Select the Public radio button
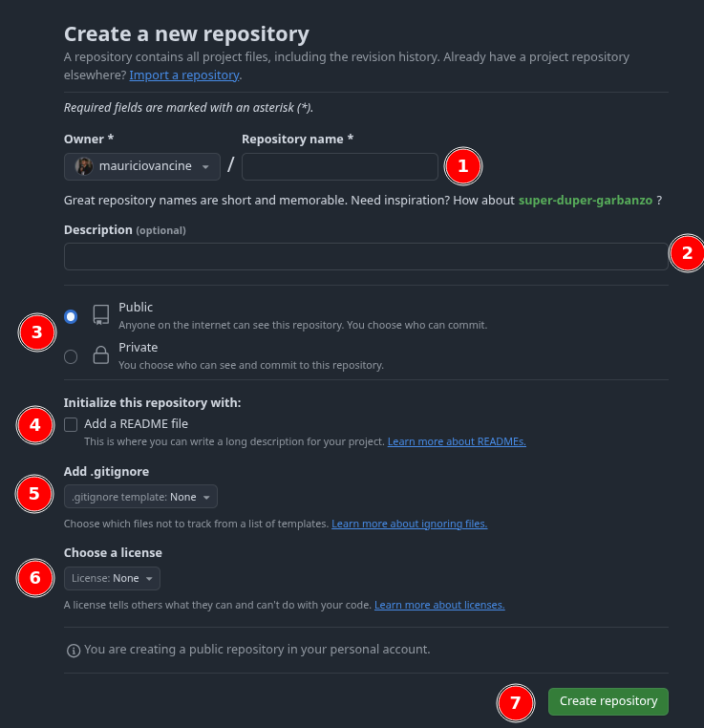 [x=71, y=316]
